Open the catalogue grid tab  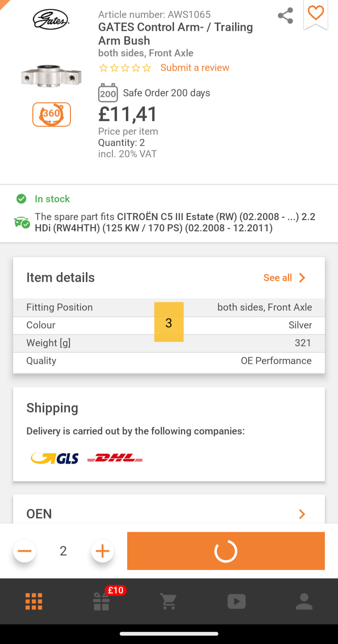click(34, 601)
